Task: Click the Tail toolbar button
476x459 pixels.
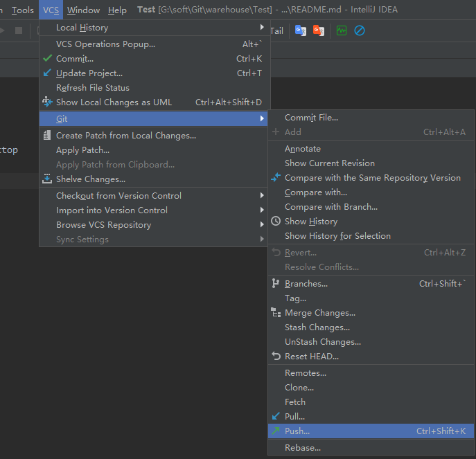Action: (x=276, y=30)
